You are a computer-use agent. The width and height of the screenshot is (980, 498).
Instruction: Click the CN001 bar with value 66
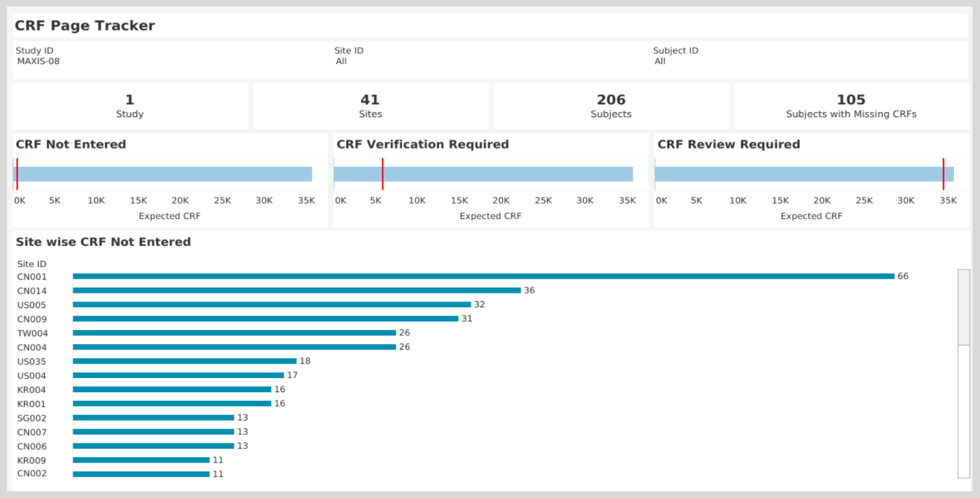coord(483,276)
